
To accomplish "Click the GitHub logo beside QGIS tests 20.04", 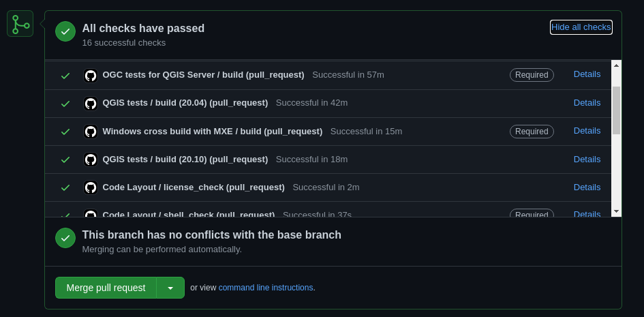I will pos(91,104).
